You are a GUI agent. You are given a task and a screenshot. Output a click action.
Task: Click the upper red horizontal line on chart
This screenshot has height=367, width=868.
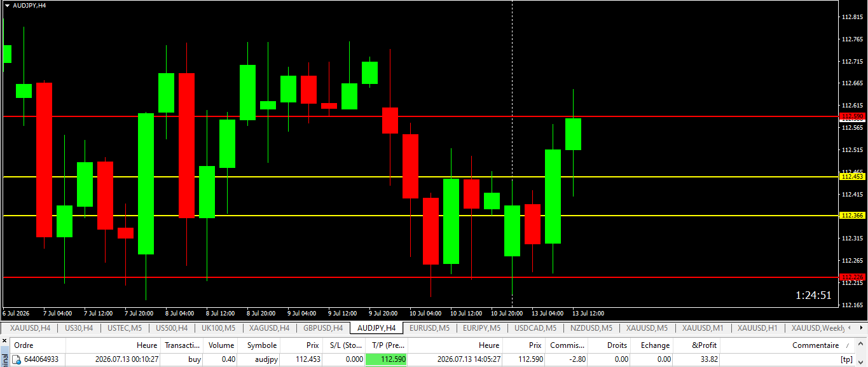420,116
